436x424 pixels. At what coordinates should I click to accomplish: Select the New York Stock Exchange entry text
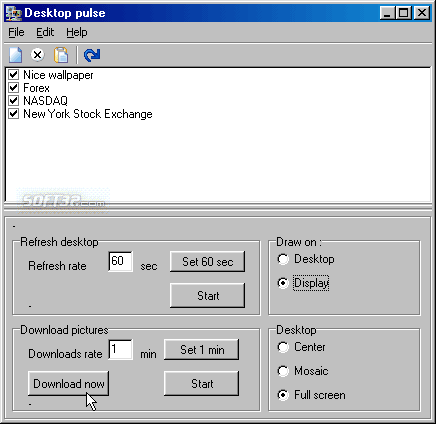(88, 114)
